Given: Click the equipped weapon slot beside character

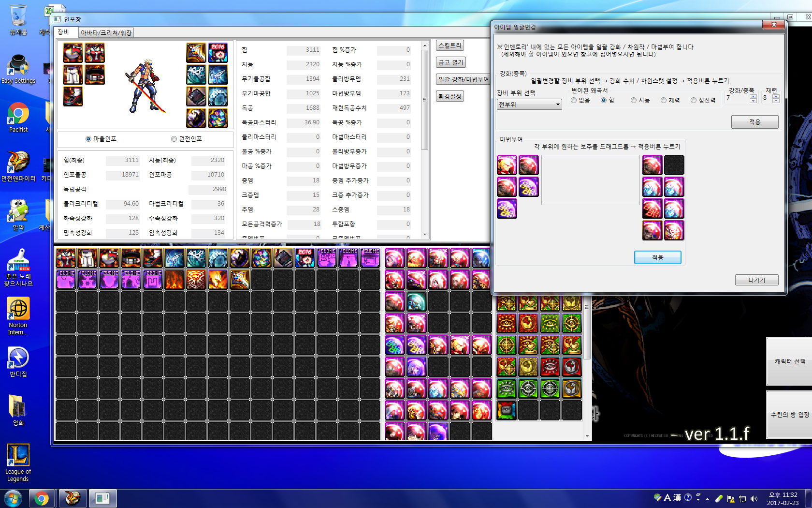Looking at the screenshot, I should tap(196, 53).
